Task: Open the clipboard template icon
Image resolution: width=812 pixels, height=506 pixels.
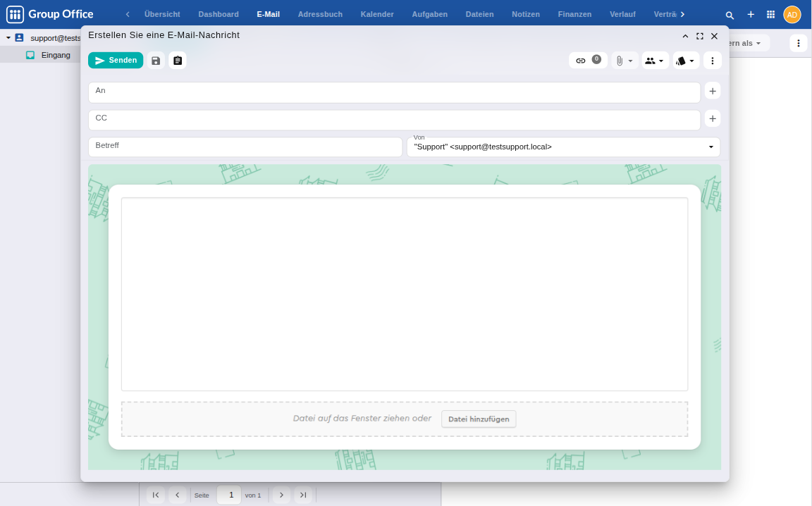Action: (x=178, y=61)
